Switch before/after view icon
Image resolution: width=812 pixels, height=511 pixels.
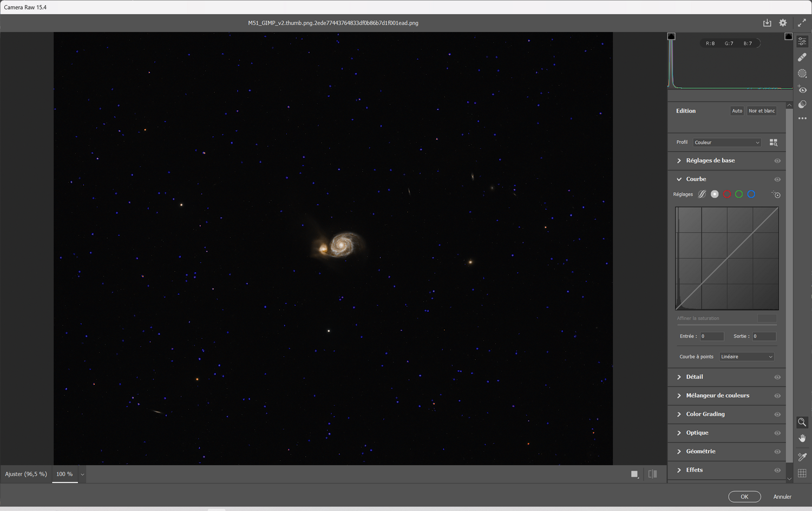(x=653, y=474)
